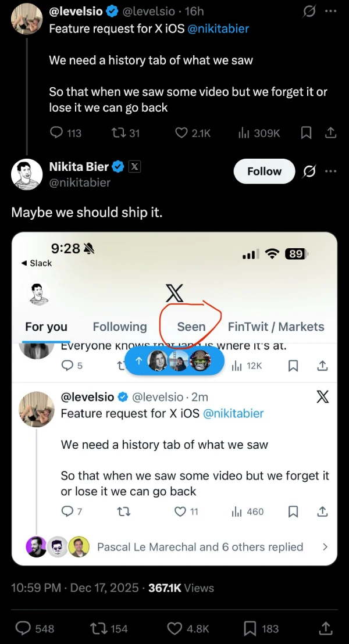Image resolution: width=349 pixels, height=644 pixels.
Task: Like levelsio's post with 2.1K likes
Action: (x=181, y=133)
